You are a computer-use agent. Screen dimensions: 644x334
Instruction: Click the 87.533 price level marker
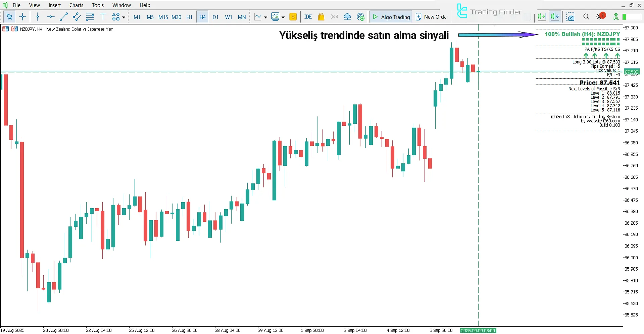point(631,72)
